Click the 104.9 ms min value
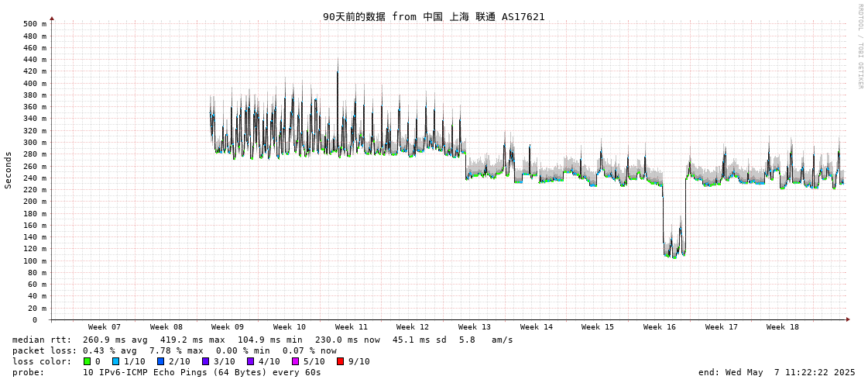 pyautogui.click(x=270, y=340)
